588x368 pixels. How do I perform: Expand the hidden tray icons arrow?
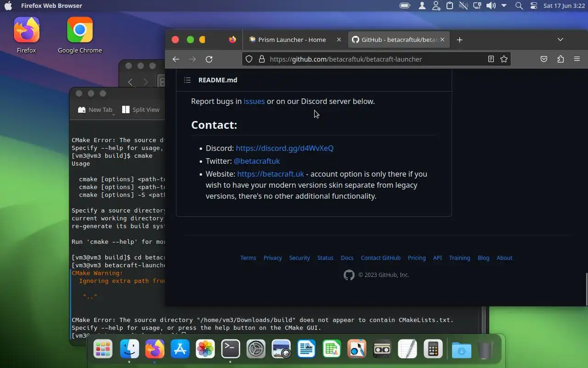point(504,6)
